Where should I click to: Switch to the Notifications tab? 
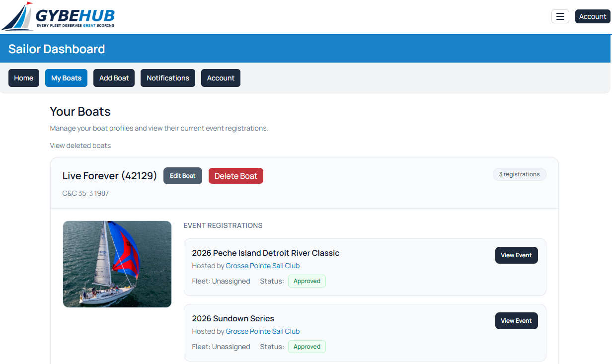tap(168, 78)
